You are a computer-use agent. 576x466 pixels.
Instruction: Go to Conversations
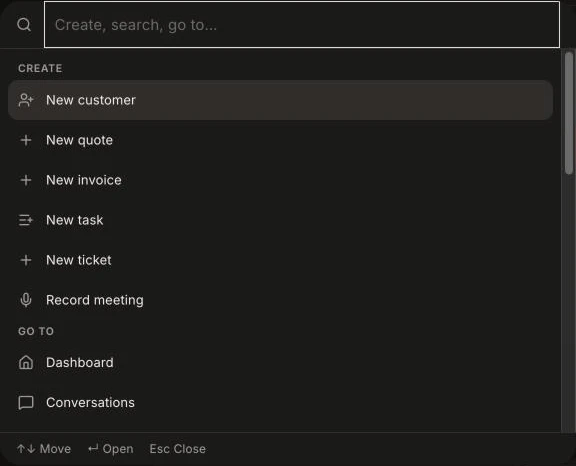pyautogui.click(x=280, y=402)
